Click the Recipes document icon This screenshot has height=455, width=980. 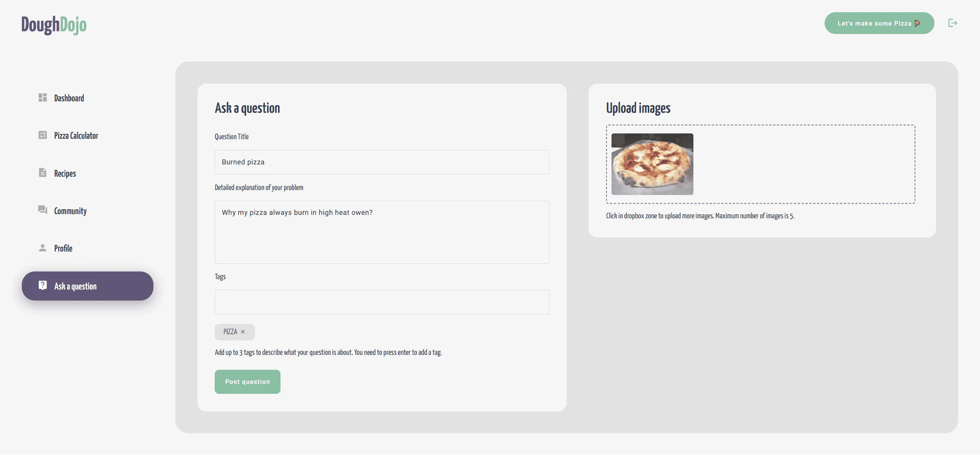(43, 173)
